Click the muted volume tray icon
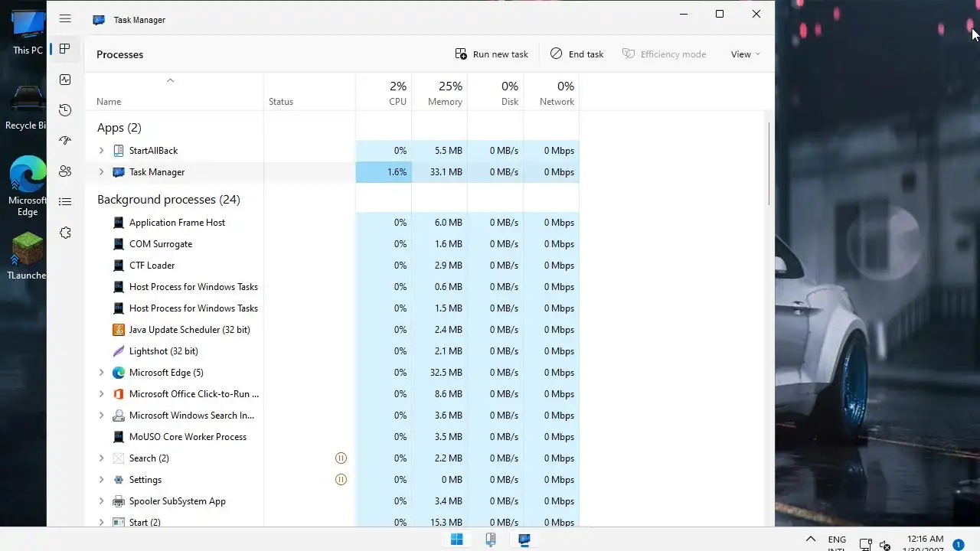The height and width of the screenshot is (551, 980). 884,545
